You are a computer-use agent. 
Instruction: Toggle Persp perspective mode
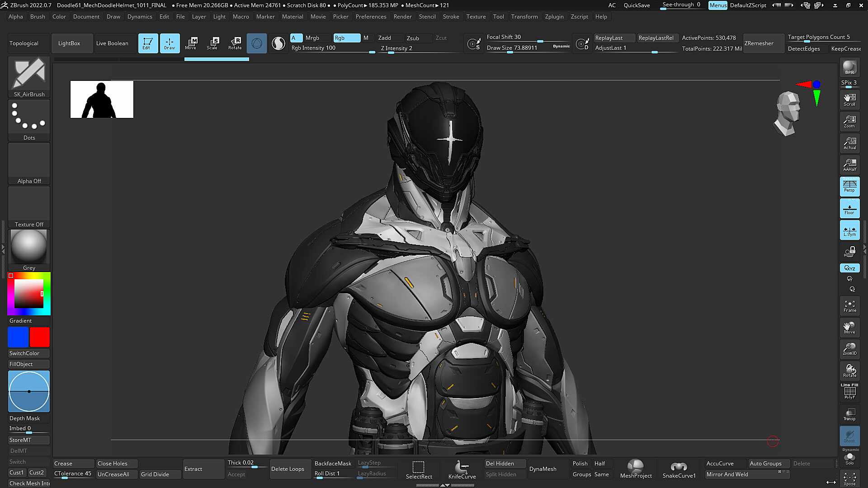pos(849,186)
